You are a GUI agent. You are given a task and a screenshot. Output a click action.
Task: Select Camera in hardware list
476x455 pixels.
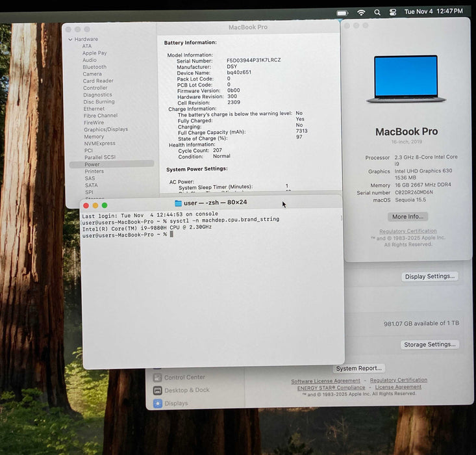pyautogui.click(x=92, y=74)
